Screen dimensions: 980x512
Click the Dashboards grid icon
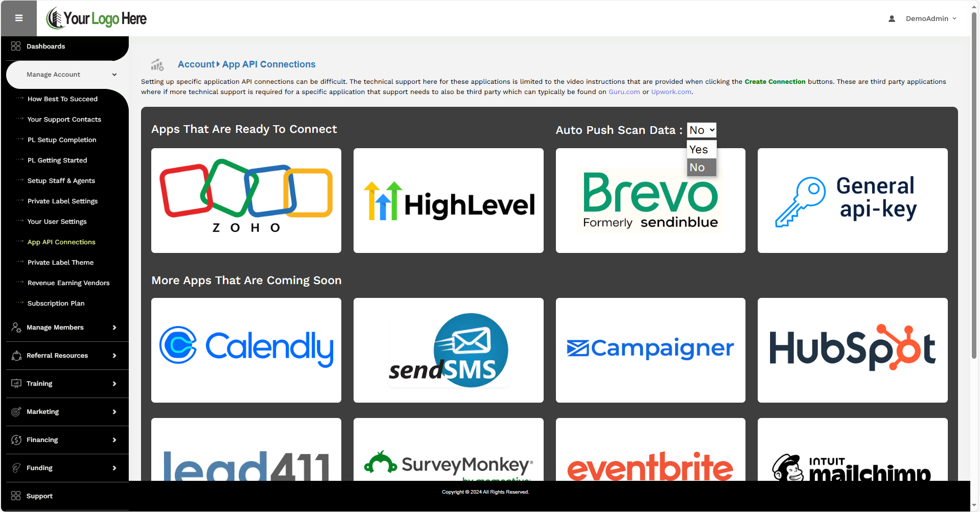click(16, 46)
